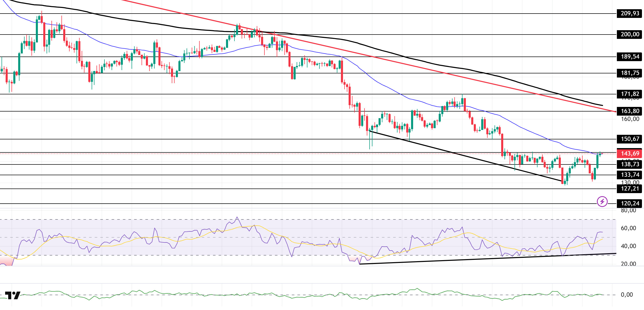Click the 80,00 RSI axis value
This screenshot has width=644, height=310.
(x=628, y=211)
